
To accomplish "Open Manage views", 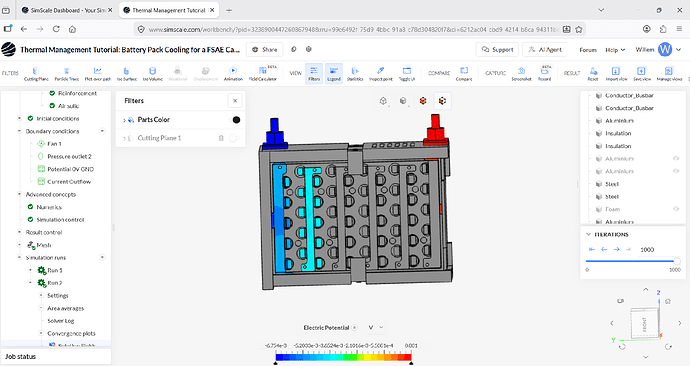I will click(669, 73).
